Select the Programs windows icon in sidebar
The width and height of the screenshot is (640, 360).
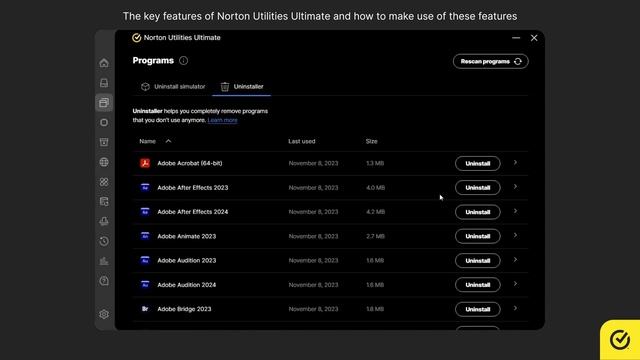[104, 102]
